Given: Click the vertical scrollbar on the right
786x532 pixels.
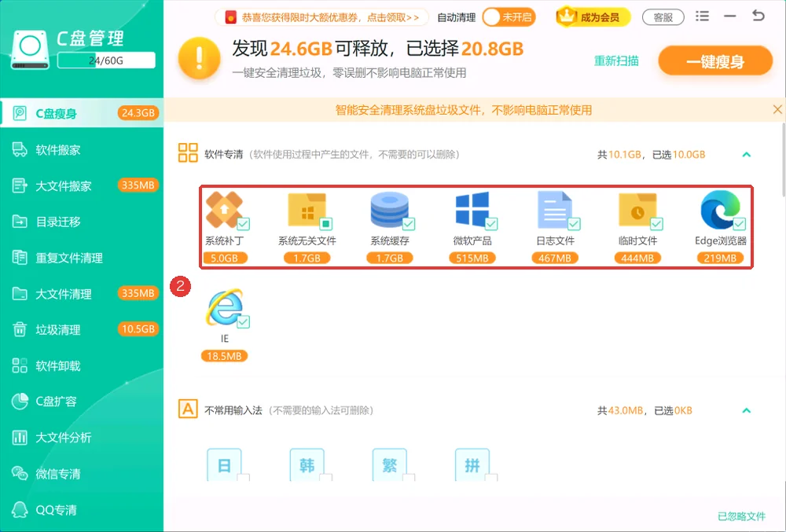Looking at the screenshot, I should click(x=784, y=160).
